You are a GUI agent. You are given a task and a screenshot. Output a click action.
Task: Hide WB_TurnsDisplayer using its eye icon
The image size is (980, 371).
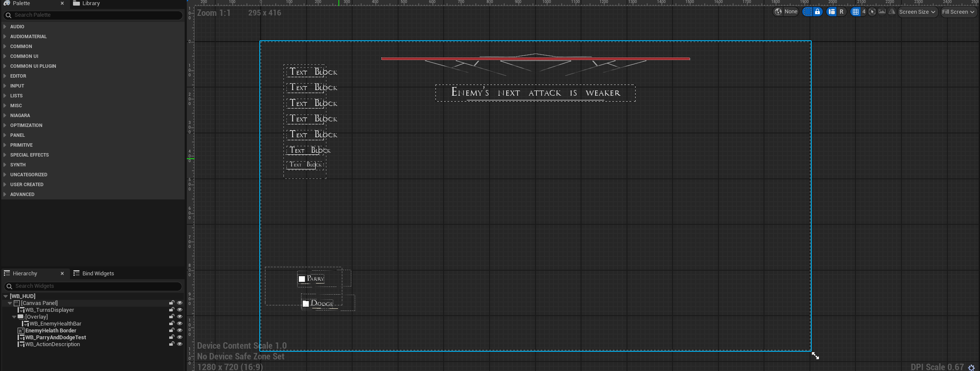click(x=180, y=310)
